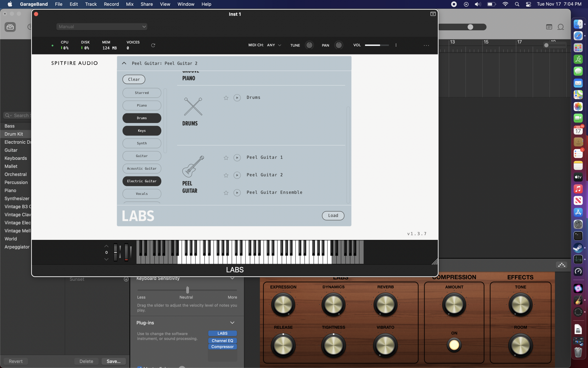Open the Mix menu

coord(130,4)
